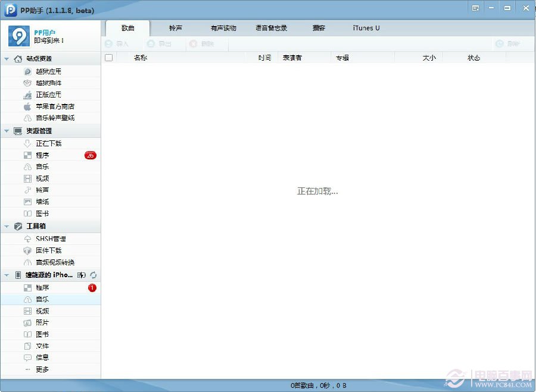Open SHSH管理 in the toolbox
536x392 pixels.
coord(50,239)
